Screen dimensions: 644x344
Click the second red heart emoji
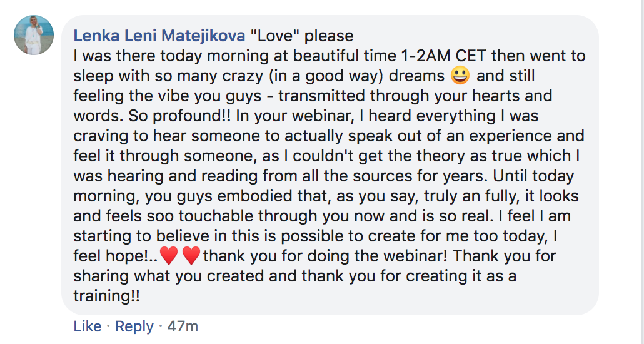(x=191, y=256)
